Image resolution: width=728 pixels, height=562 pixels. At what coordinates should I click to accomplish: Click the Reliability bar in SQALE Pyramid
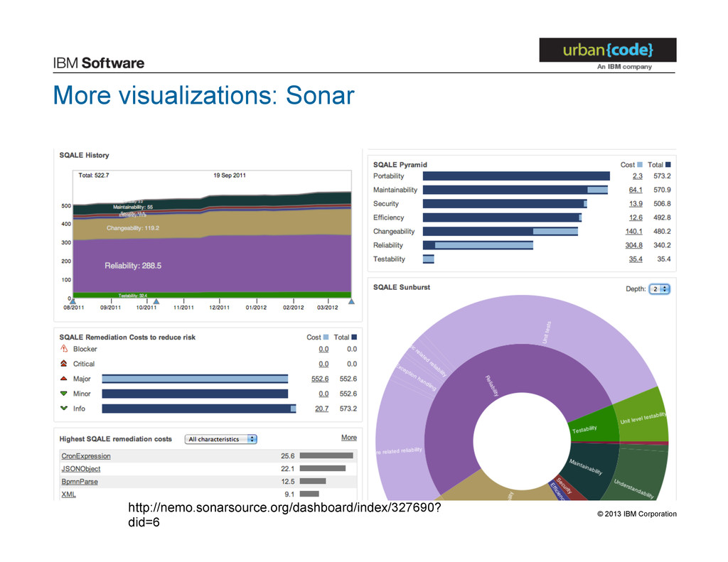478,246
